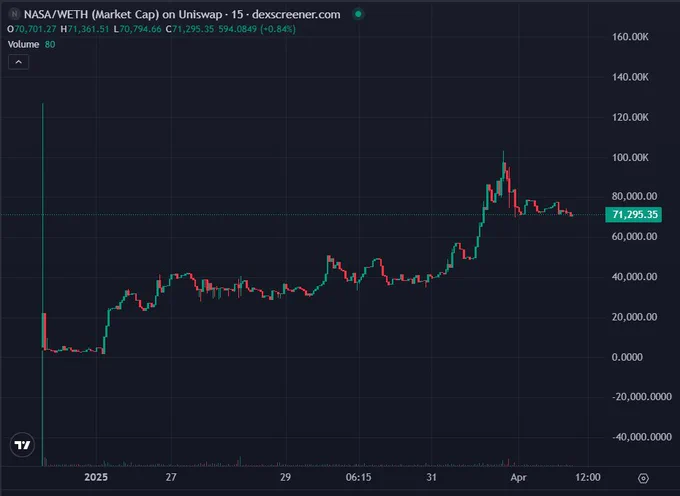Click the 31 date axis label

[x=431, y=477]
